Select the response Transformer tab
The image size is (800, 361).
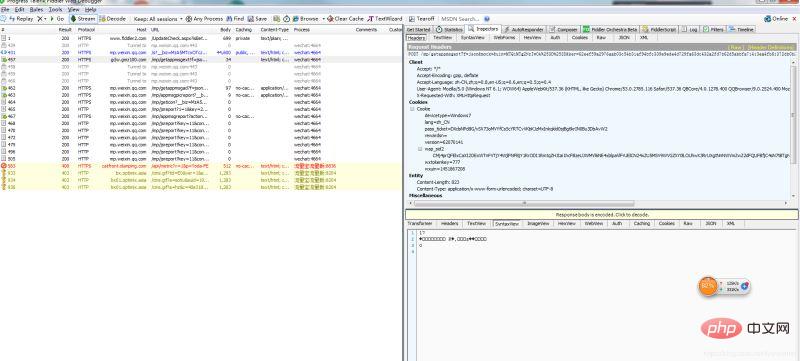point(419,223)
